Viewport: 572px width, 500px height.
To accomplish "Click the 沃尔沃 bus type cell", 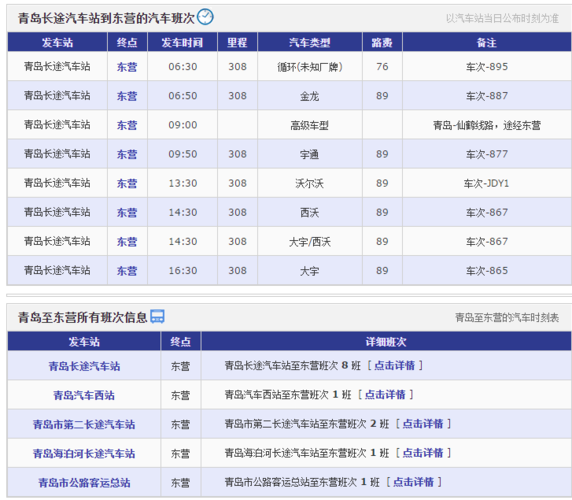I will click(310, 183).
